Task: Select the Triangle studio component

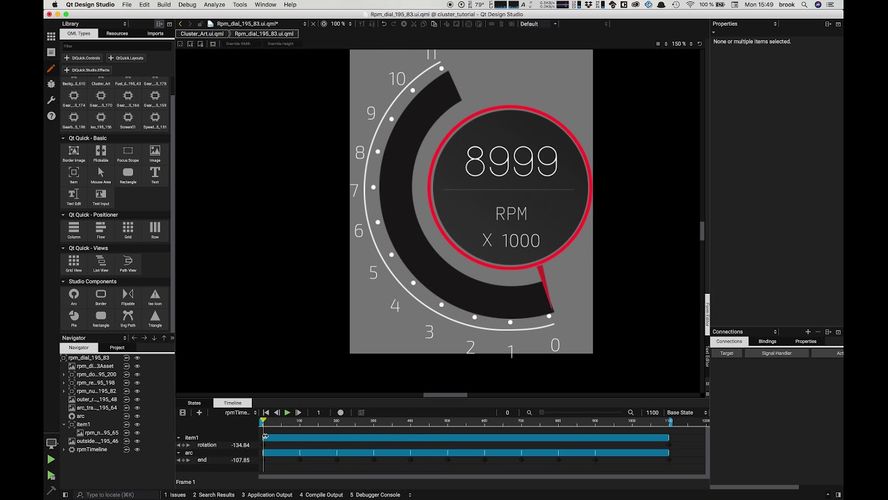Action: click(155, 317)
